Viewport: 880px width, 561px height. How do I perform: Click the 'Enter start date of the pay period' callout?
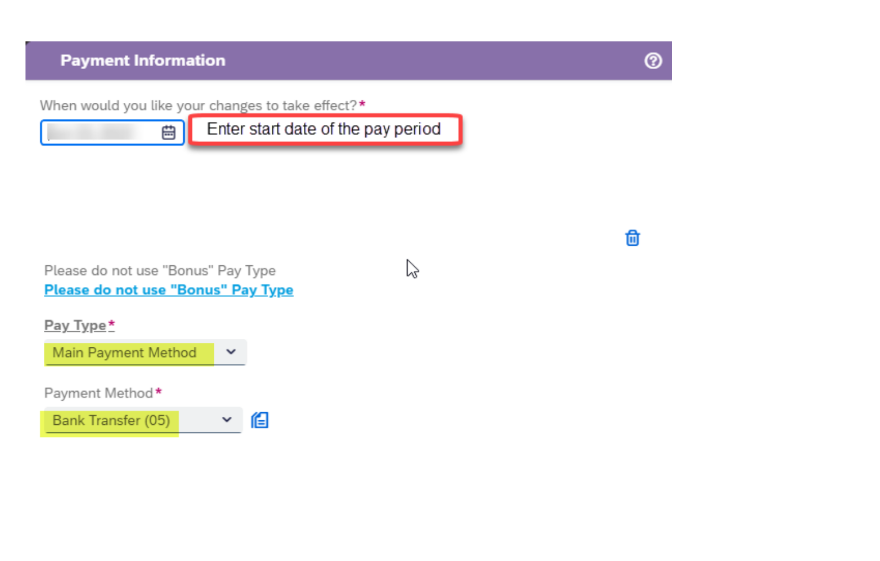point(325,129)
